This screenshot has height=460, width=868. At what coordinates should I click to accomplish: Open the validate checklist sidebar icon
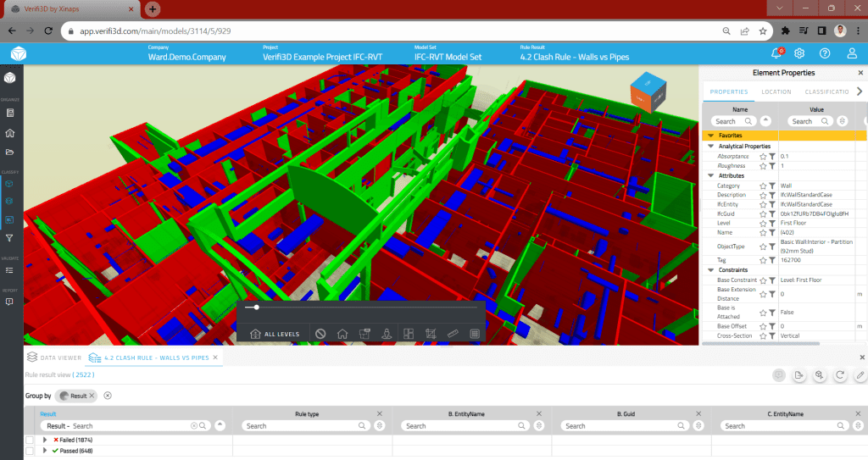point(9,270)
